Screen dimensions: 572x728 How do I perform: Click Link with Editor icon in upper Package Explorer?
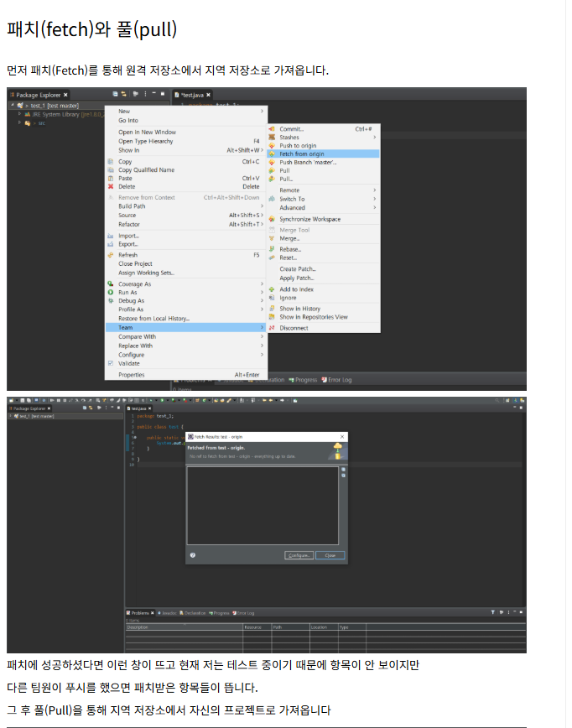pyautogui.click(x=124, y=94)
